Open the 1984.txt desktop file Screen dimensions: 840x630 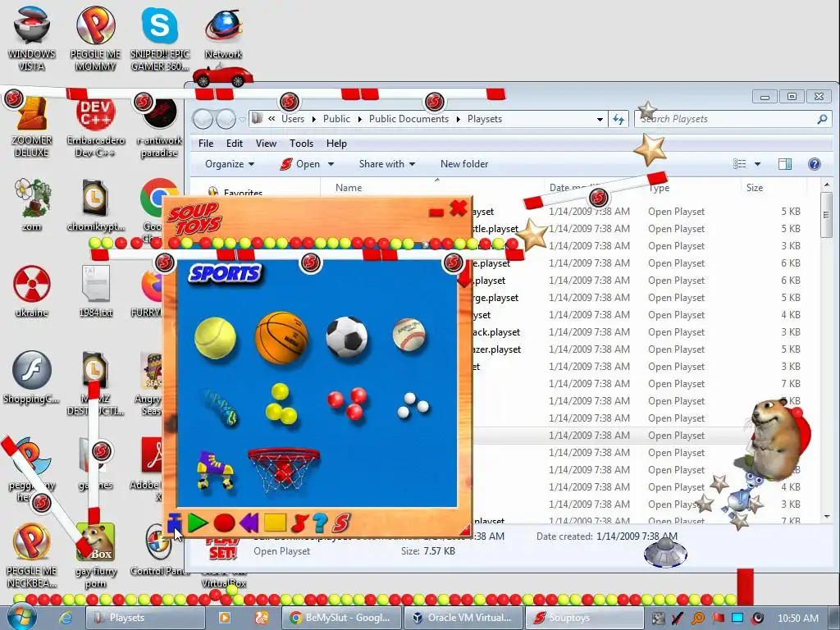(95, 291)
